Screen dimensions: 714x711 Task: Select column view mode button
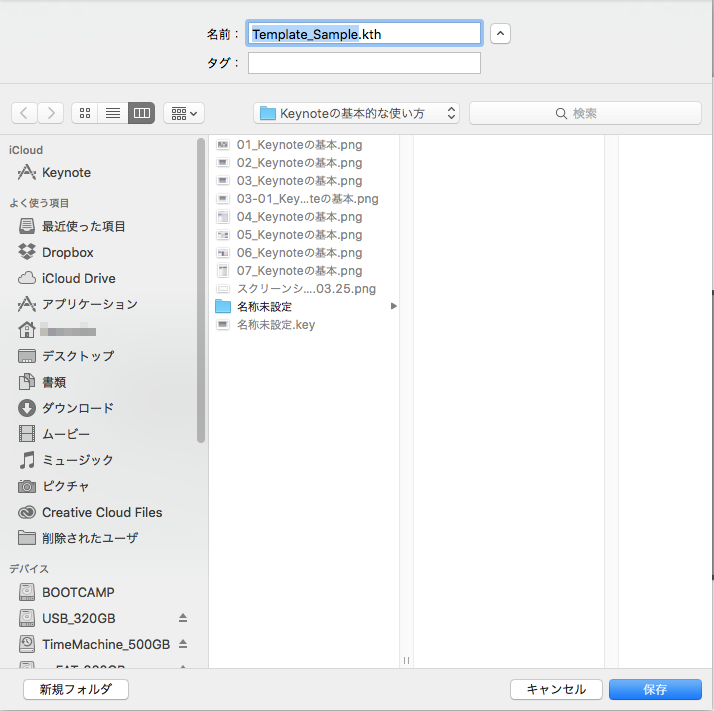pyautogui.click(x=142, y=113)
